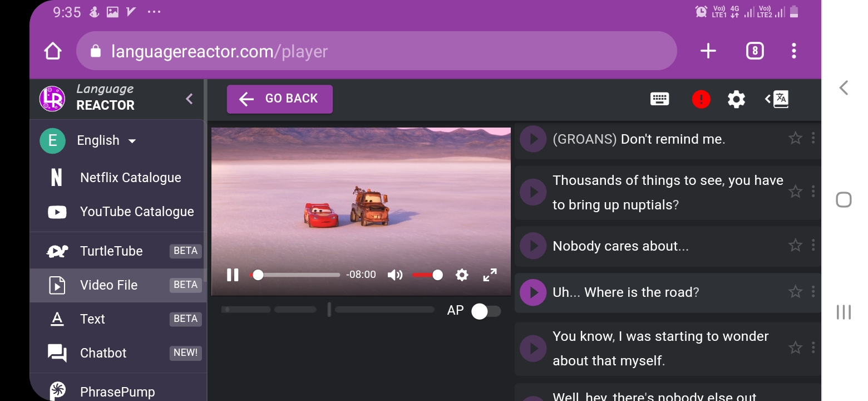Open TurtleTube beta section
Screen dimensions: 868x401
coord(118,251)
